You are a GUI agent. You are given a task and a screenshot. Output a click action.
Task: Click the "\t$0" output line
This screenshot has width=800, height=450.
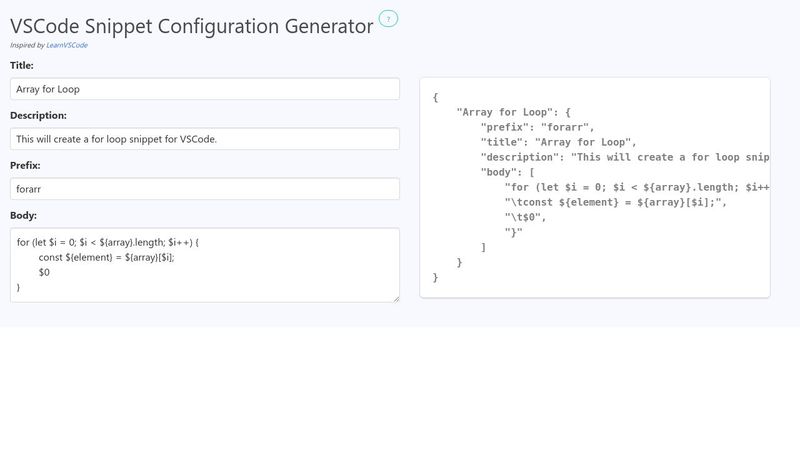coord(525,217)
